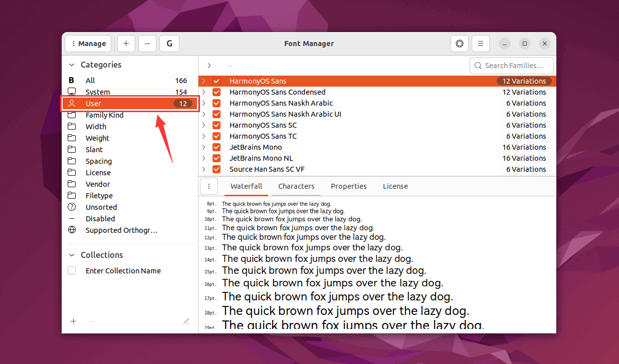Expand HarmonyOS Sans variations
Viewport: 619px width, 364px height.
tap(203, 81)
